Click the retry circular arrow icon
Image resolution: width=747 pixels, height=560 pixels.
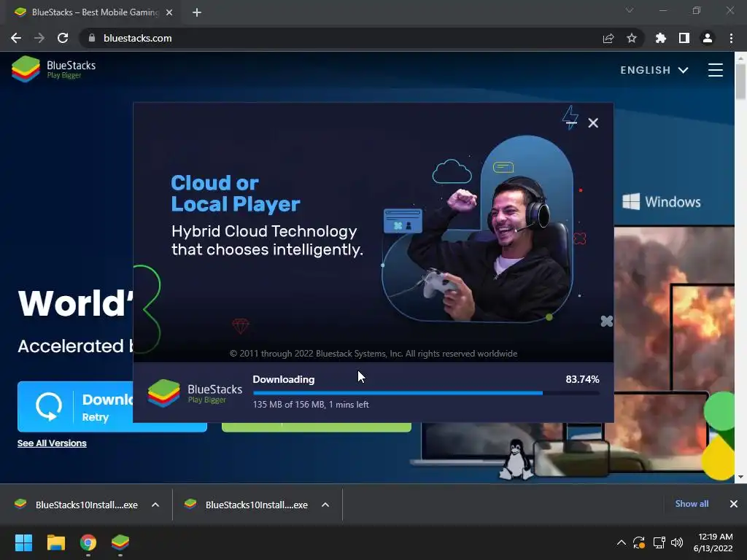pyautogui.click(x=49, y=407)
